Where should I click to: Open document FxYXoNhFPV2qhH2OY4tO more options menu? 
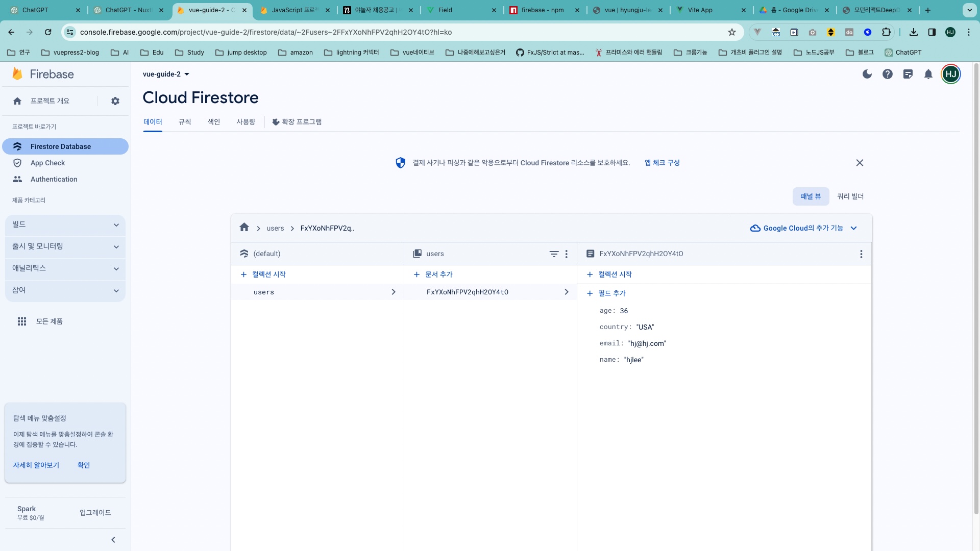click(861, 254)
